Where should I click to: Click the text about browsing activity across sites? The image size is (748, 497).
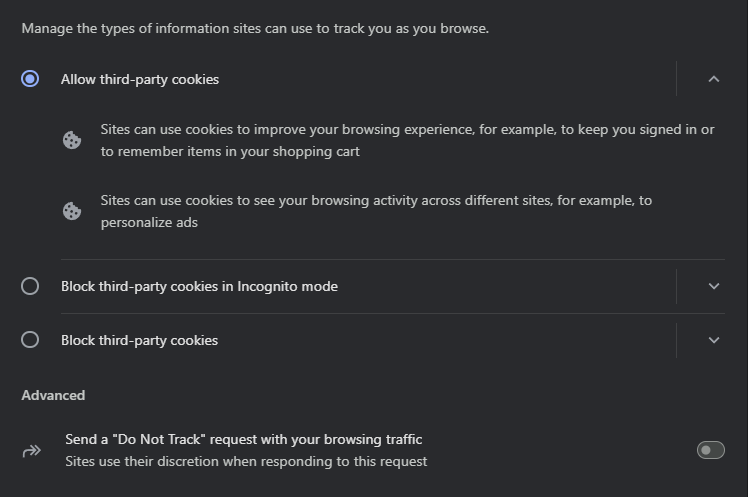pyautogui.click(x=376, y=211)
